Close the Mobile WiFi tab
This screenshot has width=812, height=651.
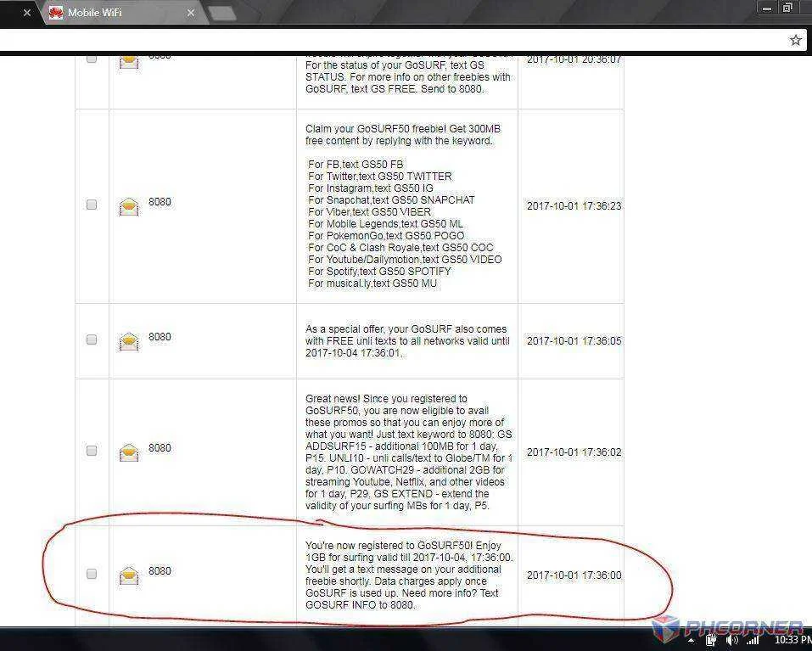point(191,13)
